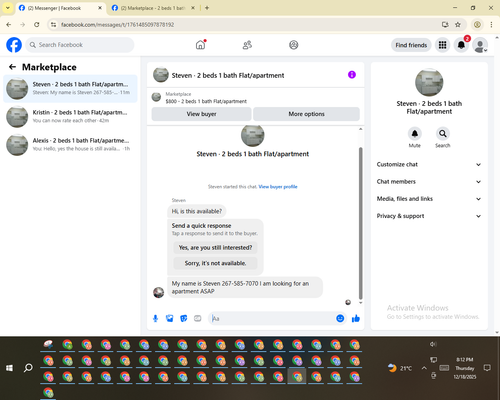The height and width of the screenshot is (400, 500).
Task: Open Windows taskbar search
Action: coord(28,368)
